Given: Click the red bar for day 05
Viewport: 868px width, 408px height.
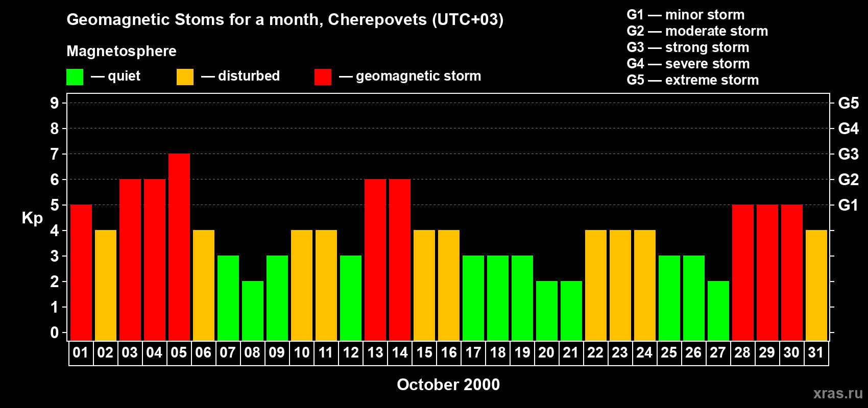Looking at the screenshot, I should [x=179, y=247].
